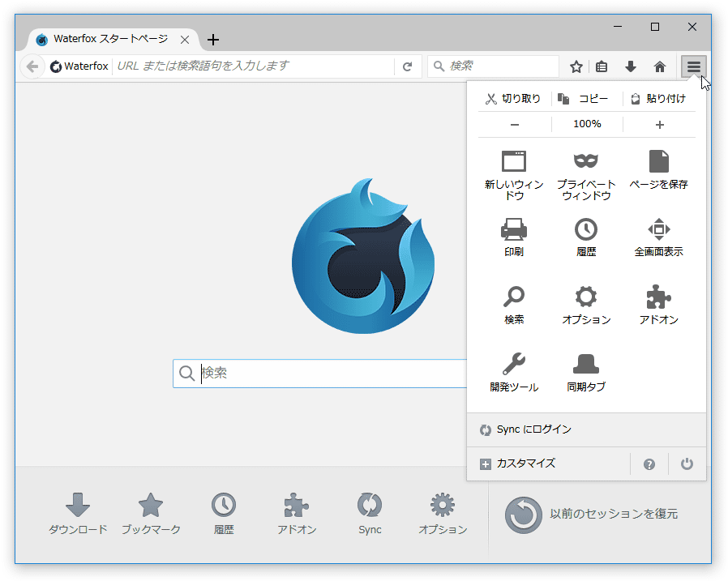
Task: Click the reload button in address bar
Action: click(407, 66)
